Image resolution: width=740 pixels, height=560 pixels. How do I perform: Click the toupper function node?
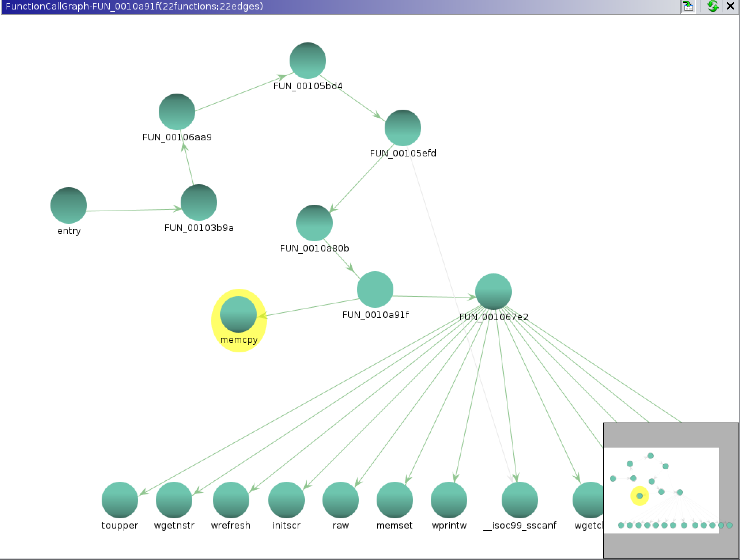point(120,500)
